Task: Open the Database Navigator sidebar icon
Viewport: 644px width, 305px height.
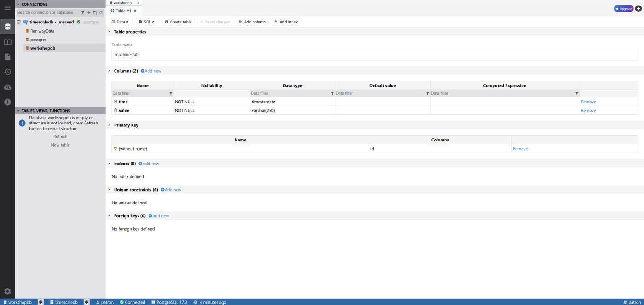Action: [x=7, y=26]
